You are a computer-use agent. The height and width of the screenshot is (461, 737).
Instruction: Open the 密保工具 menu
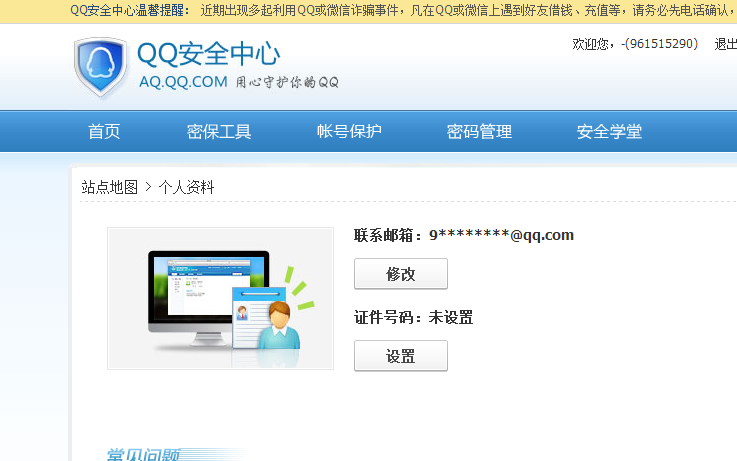tap(219, 132)
